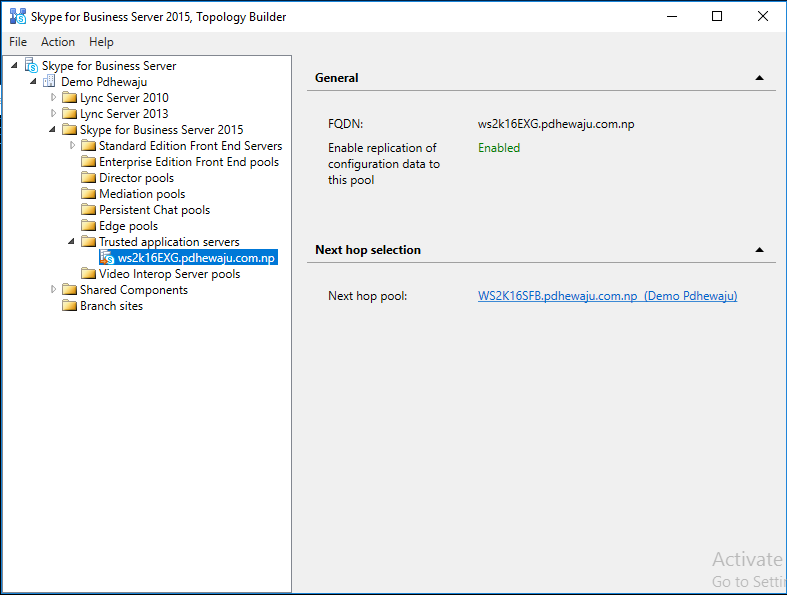
Task: Select the ws2k16EXG.pdhewaju.com.np tree label
Action: click(196, 258)
